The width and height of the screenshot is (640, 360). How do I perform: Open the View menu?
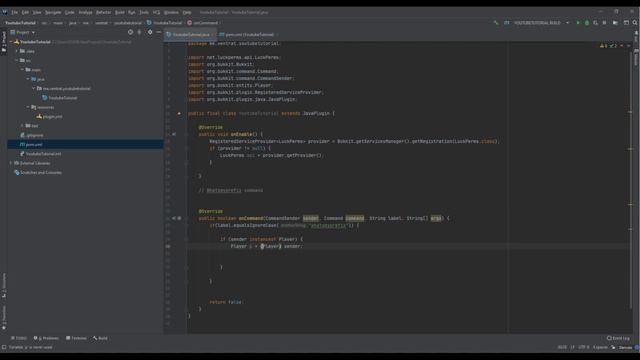click(37, 12)
